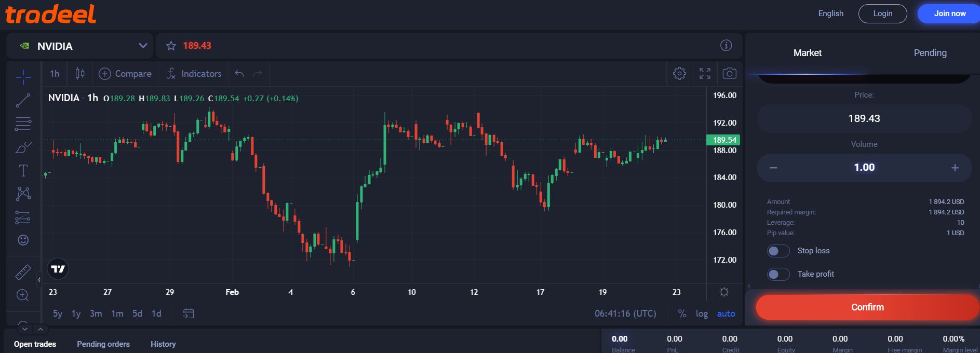Click the Login button
This screenshot has width=980, height=353.
(882, 13)
